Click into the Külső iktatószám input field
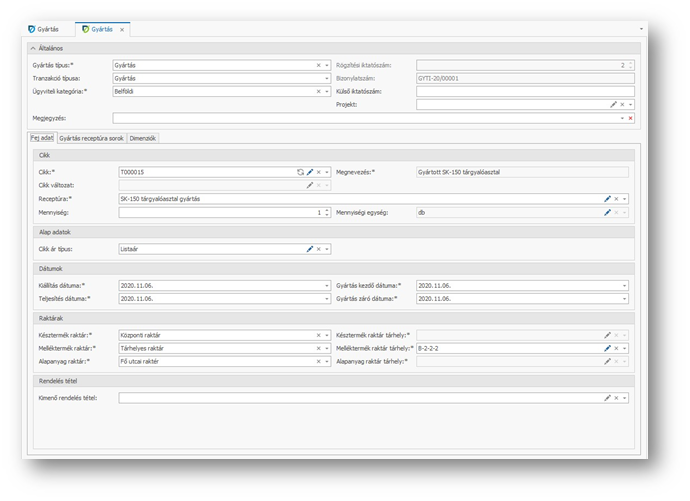Viewport: 690px width, 501px height. coord(525,91)
